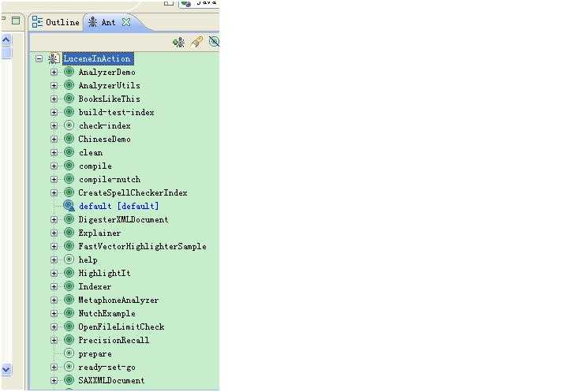Expand the AnalyzerDemo target
Viewport: 568px width, 392px height.
pos(54,72)
